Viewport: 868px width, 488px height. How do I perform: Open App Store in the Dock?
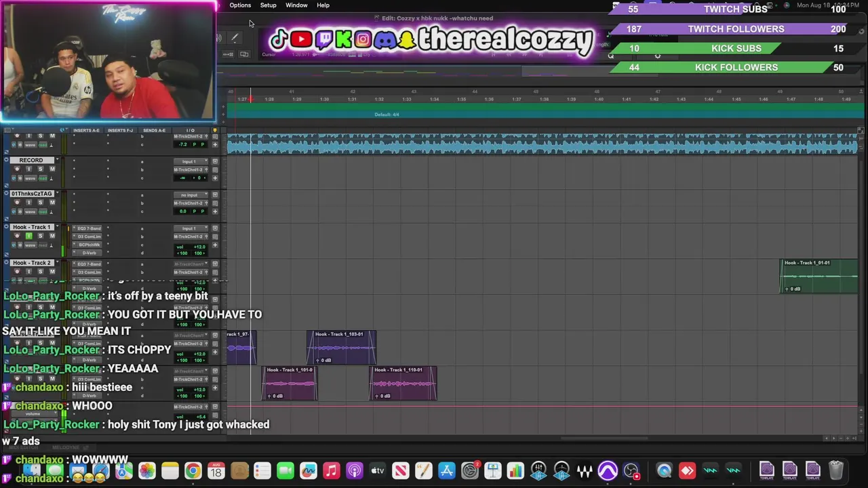point(446,470)
